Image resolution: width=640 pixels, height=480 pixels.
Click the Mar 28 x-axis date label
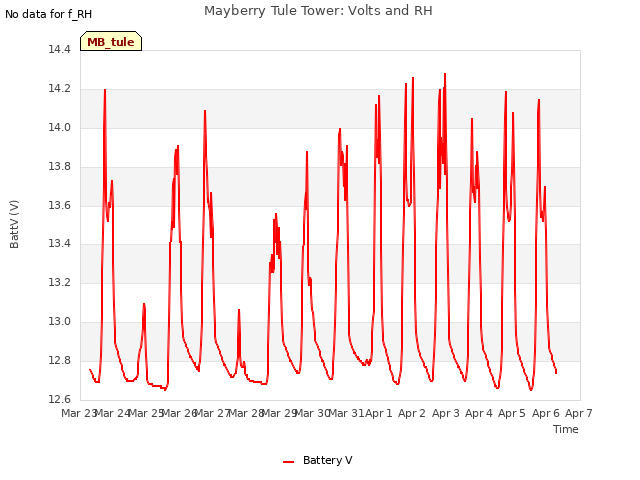click(x=246, y=413)
